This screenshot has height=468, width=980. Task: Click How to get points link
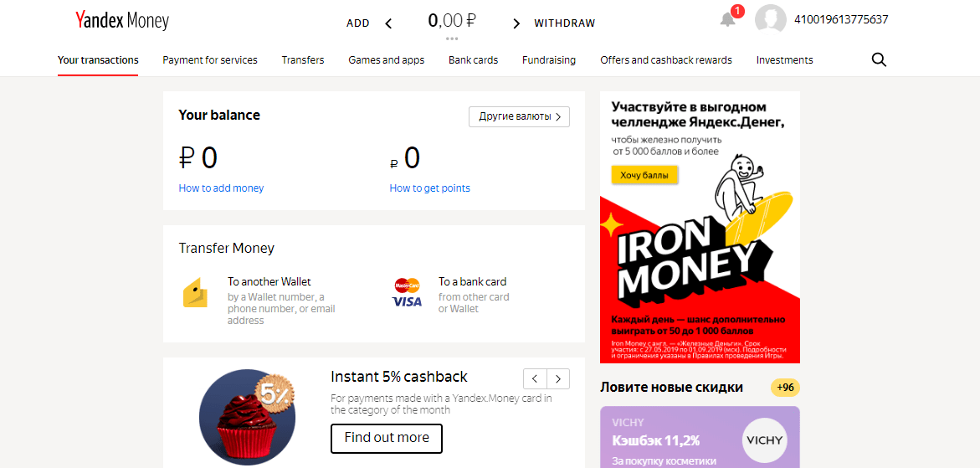click(430, 188)
